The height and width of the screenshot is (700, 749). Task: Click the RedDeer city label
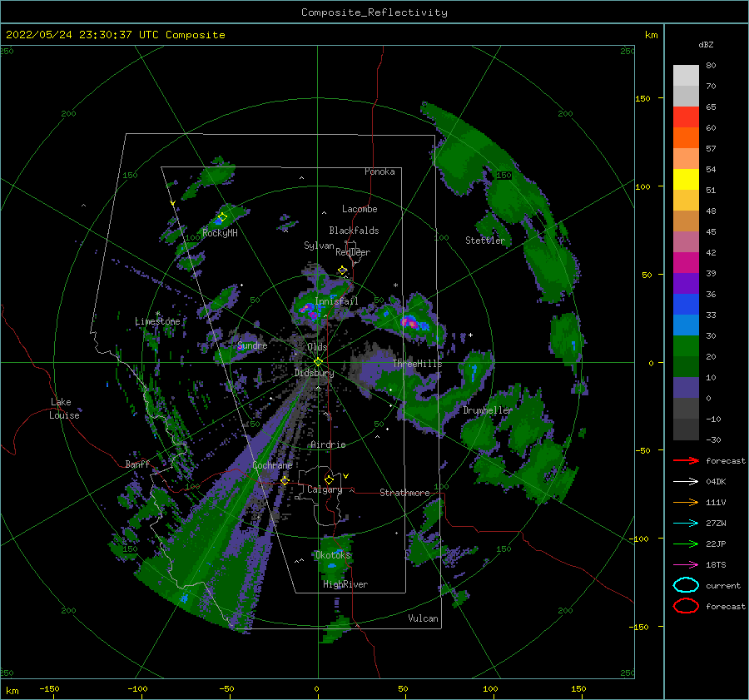tap(353, 252)
